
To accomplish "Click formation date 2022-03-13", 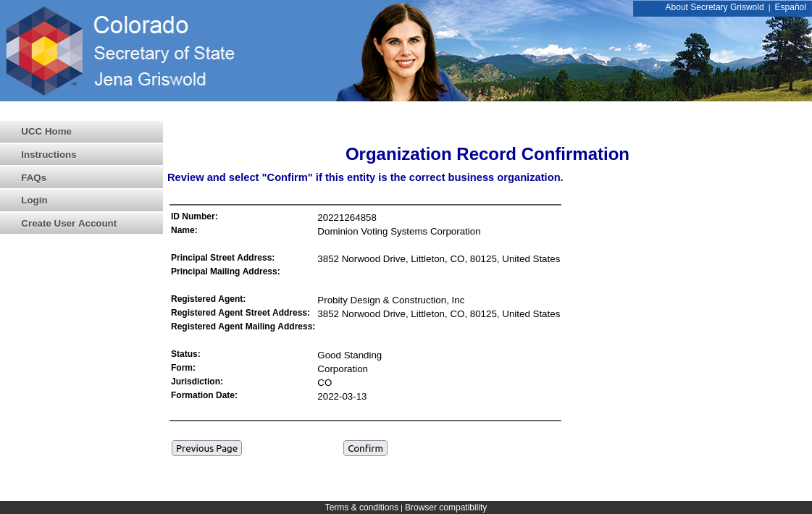I will tap(342, 397).
